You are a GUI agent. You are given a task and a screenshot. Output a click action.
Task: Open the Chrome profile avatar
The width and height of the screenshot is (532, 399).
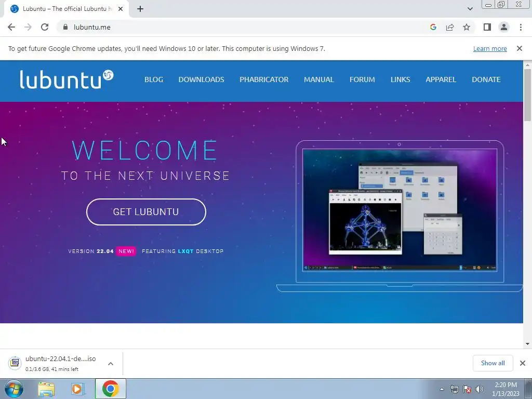(x=504, y=27)
